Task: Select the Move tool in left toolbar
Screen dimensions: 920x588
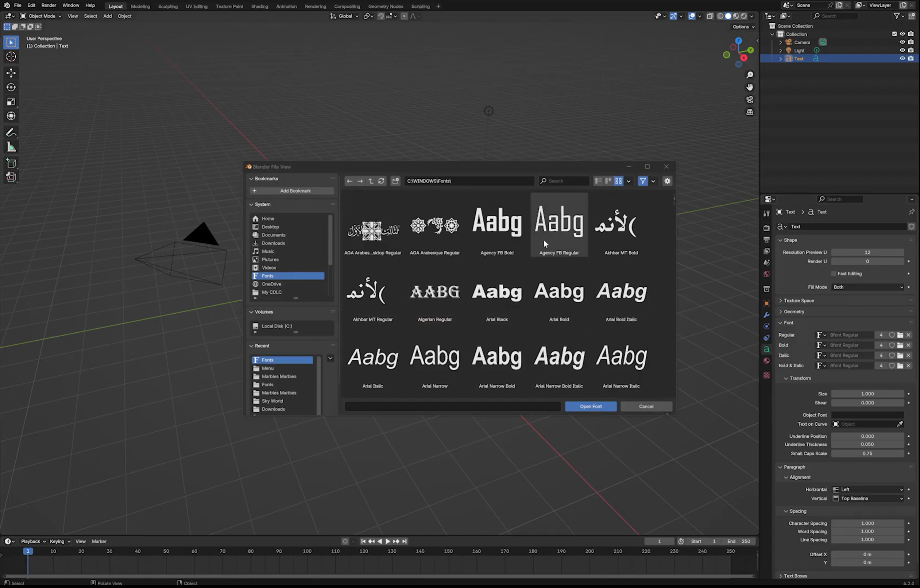Action: [x=11, y=73]
